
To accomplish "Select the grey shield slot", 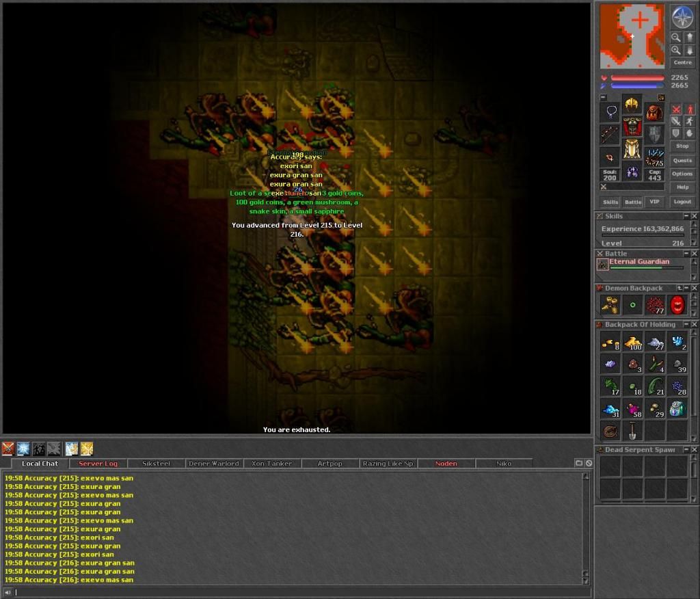I will coord(654,135).
